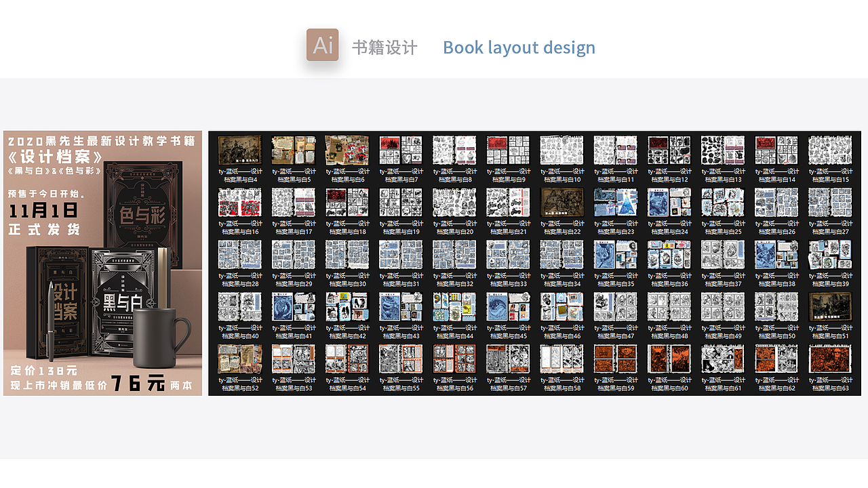Select thumbnail 设计档案黑与白7
868x488 pixels.
tap(401, 150)
